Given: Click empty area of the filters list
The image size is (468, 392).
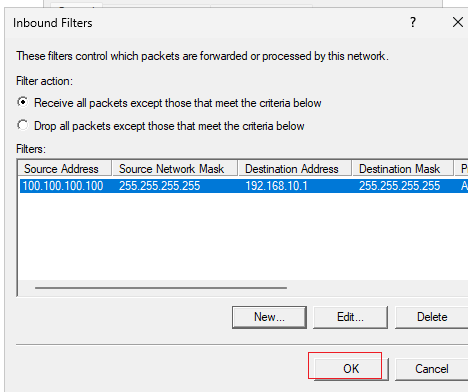Looking at the screenshot, I should tap(243, 237).
